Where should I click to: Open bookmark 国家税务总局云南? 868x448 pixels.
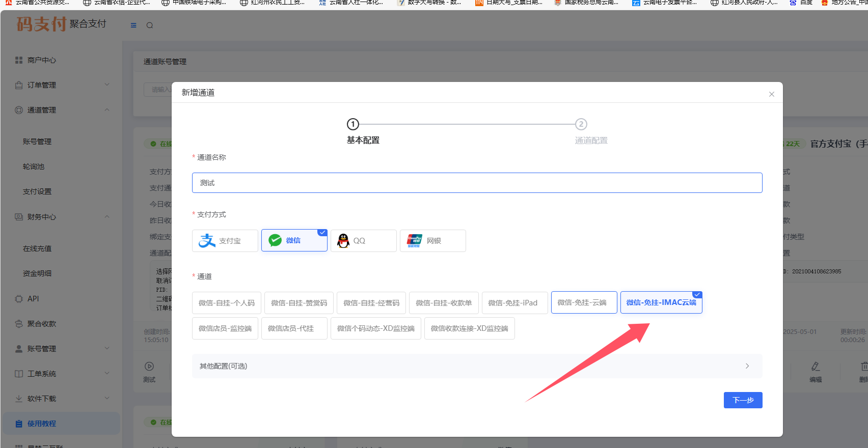click(x=586, y=3)
